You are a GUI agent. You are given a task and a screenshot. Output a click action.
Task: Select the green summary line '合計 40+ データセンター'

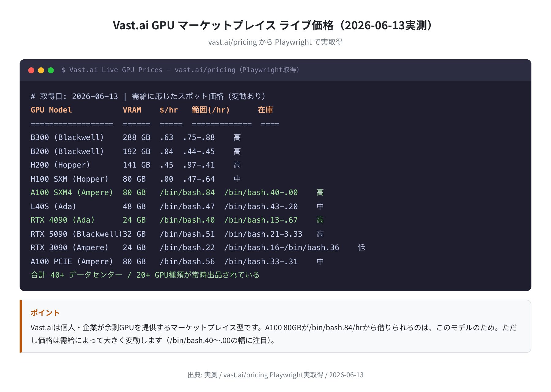click(77, 275)
